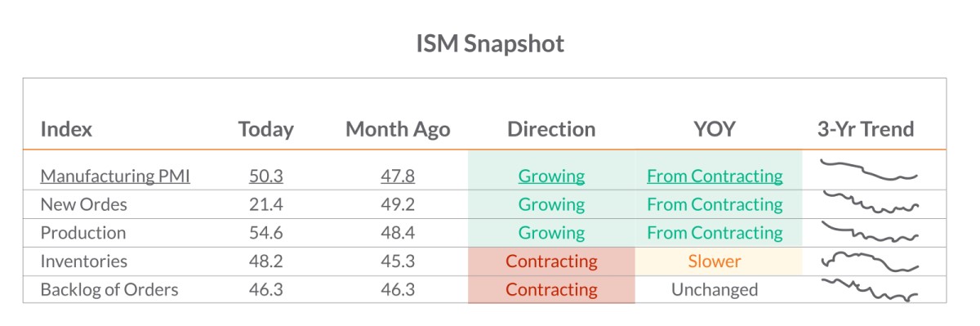This screenshot has height=326, width=980.
Task: Select the YOY column header
Action: 715,129
